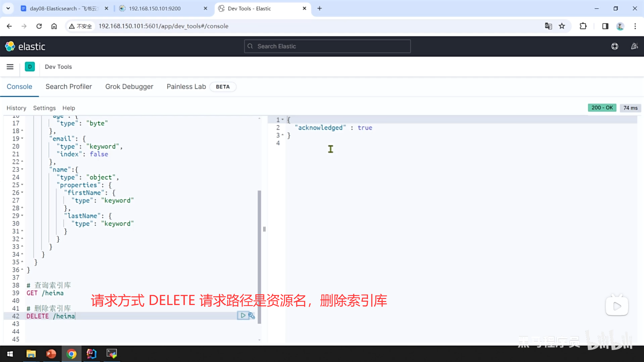Collapse the fold arrow at line 19

point(22,138)
